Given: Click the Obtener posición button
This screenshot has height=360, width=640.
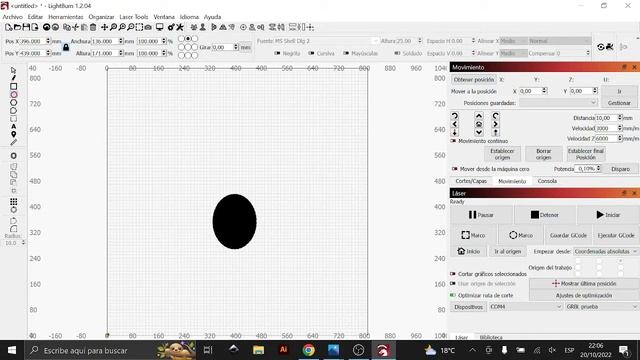Looking at the screenshot, I should tap(473, 80).
